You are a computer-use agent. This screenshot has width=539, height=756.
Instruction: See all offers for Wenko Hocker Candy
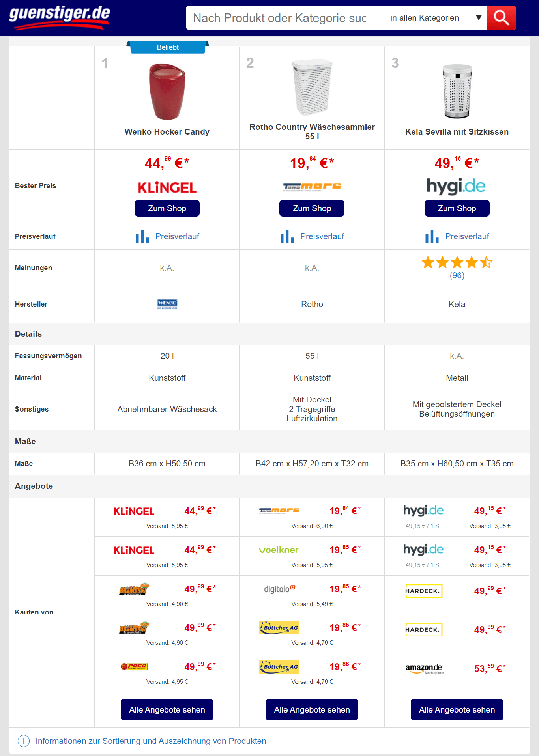pos(167,709)
